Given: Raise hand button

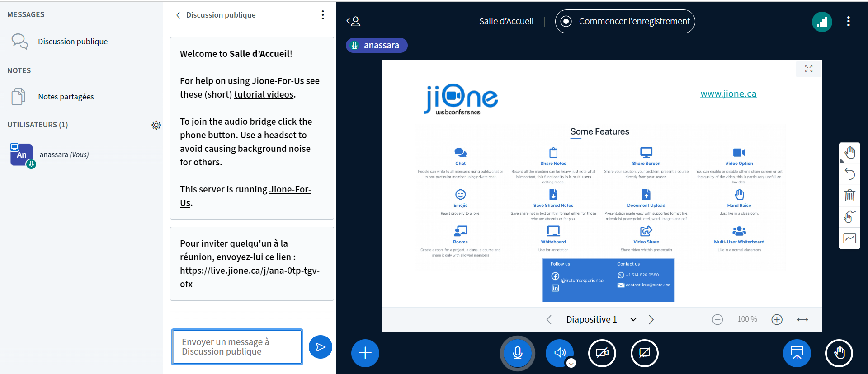Looking at the screenshot, I should (x=839, y=353).
